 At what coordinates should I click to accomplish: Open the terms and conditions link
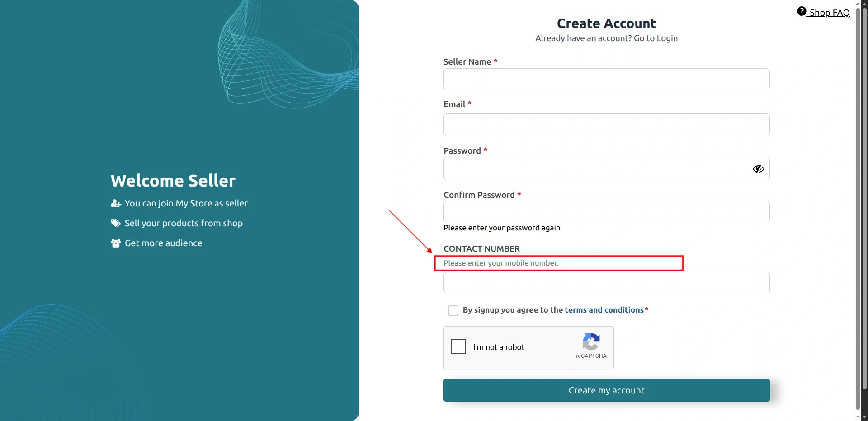pyautogui.click(x=604, y=310)
